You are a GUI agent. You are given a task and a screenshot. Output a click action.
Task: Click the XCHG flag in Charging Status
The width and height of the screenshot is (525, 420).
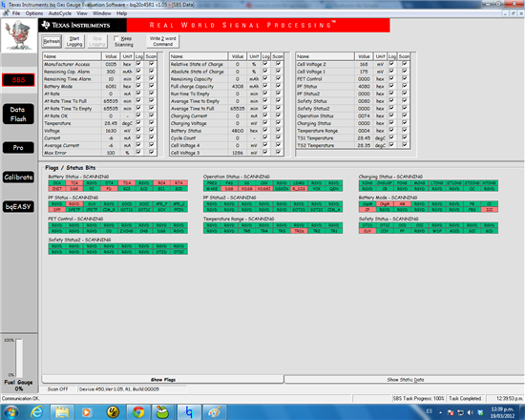pyautogui.click(x=367, y=183)
